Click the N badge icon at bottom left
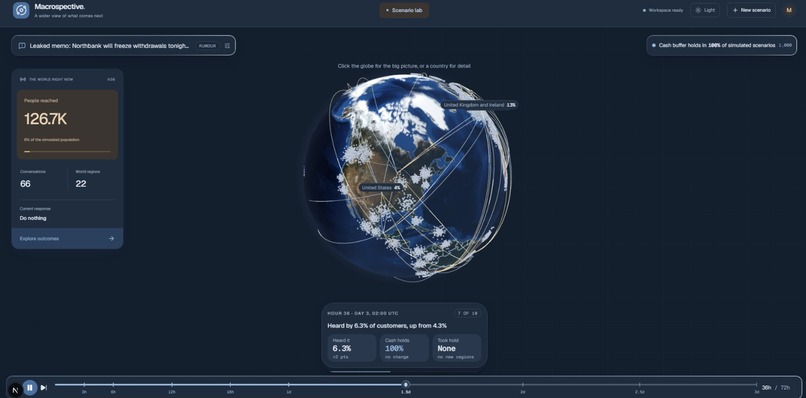The height and width of the screenshot is (398, 806). [15, 389]
